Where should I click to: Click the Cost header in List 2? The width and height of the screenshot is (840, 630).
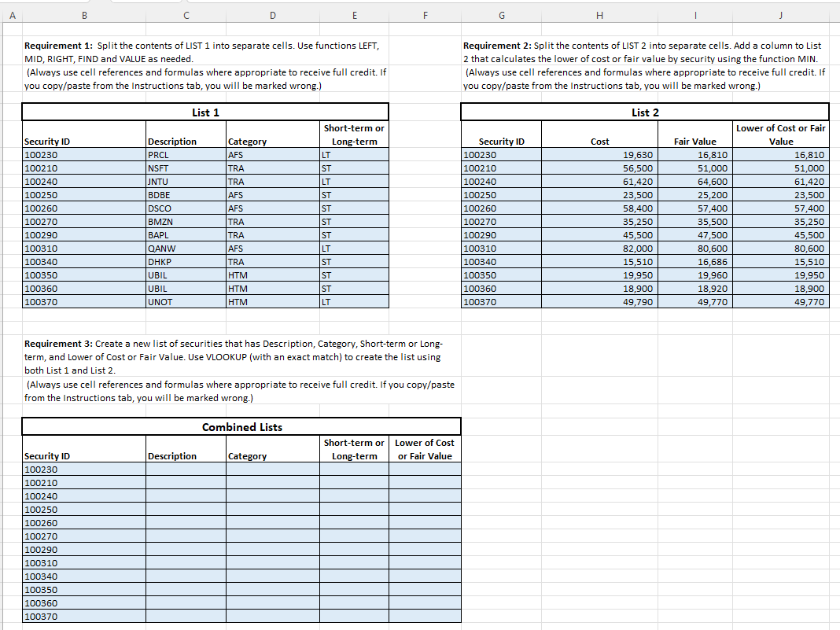599,142
